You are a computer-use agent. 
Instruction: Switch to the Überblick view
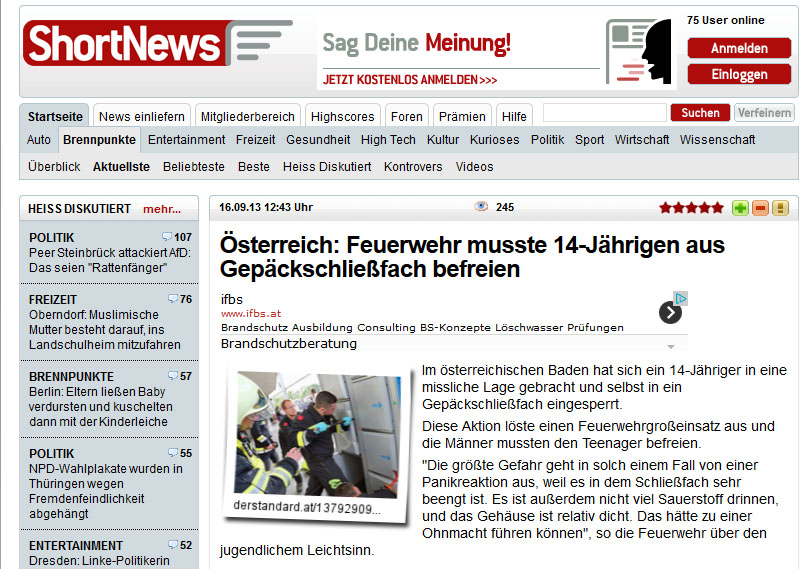[x=54, y=167]
